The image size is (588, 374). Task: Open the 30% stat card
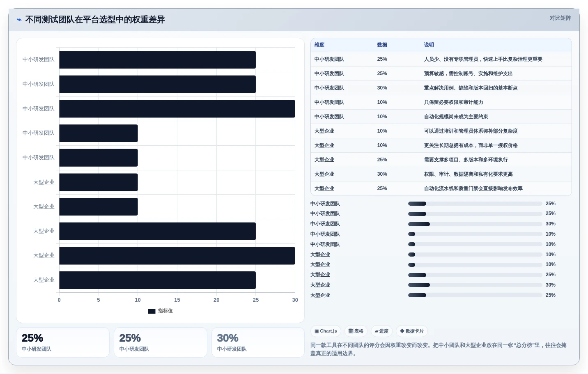tap(258, 342)
